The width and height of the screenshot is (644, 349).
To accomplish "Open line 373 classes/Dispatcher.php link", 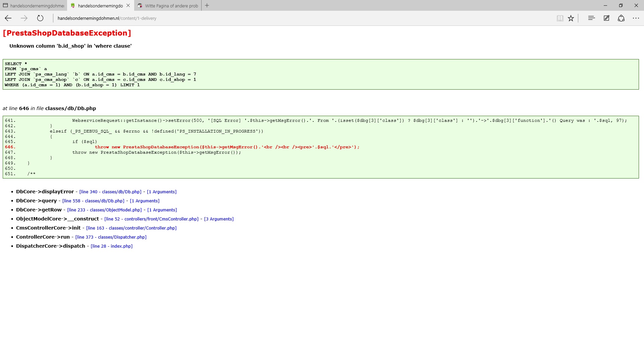I will tap(111, 237).
